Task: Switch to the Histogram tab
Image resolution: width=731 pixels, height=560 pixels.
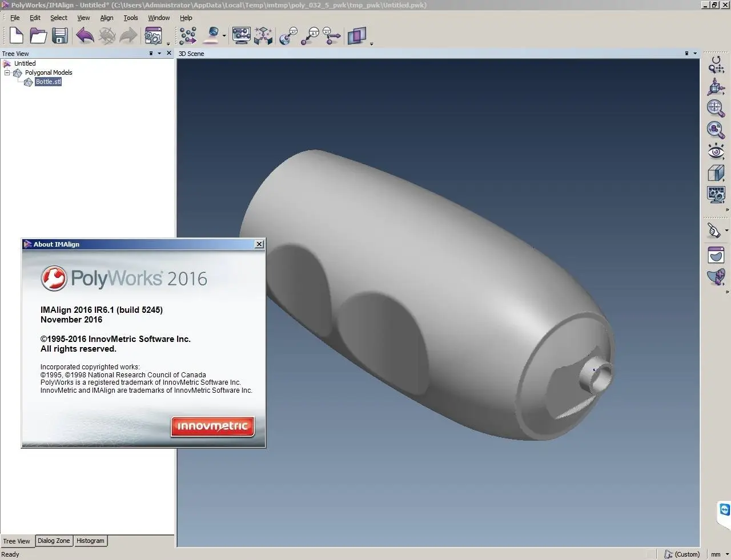Action: coord(90,541)
